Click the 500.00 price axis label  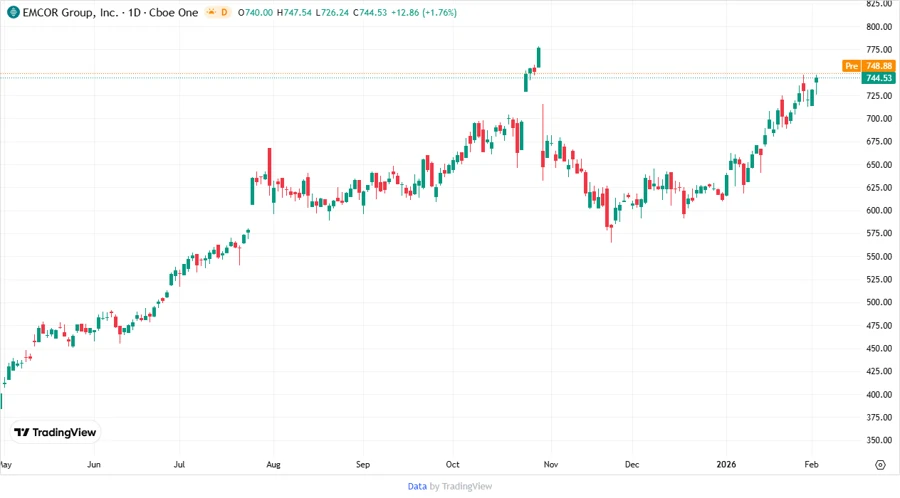pos(879,302)
